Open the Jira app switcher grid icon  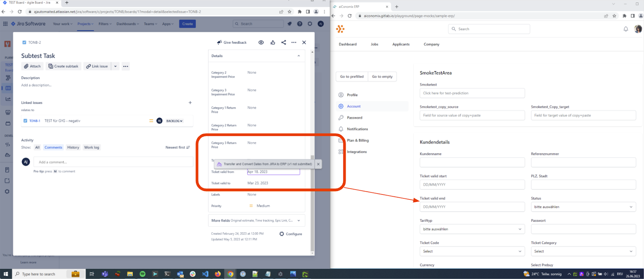[x=5, y=24]
